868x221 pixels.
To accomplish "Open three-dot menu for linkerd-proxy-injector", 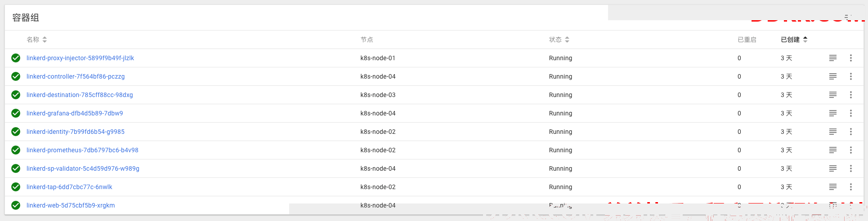I will click(851, 58).
